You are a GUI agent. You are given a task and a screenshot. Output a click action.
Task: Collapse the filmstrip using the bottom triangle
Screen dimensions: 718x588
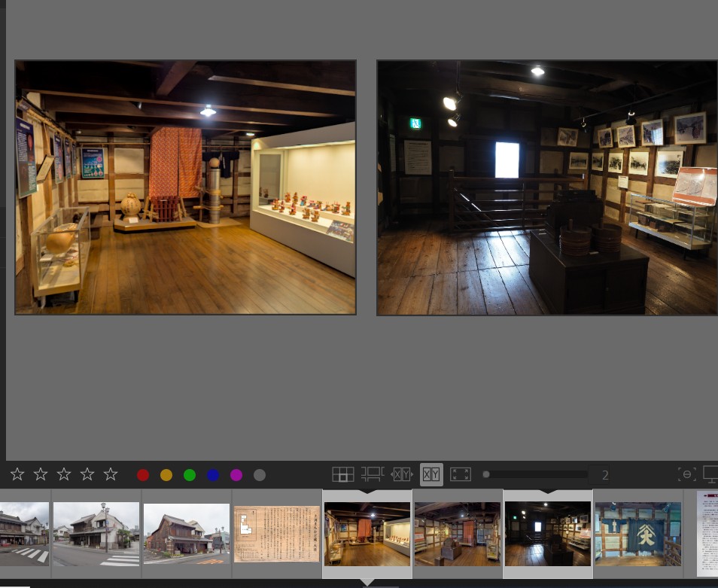point(367,583)
